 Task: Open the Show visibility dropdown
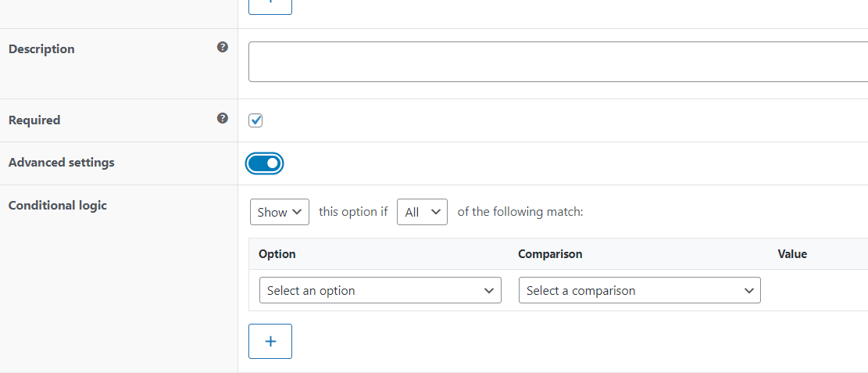click(280, 212)
